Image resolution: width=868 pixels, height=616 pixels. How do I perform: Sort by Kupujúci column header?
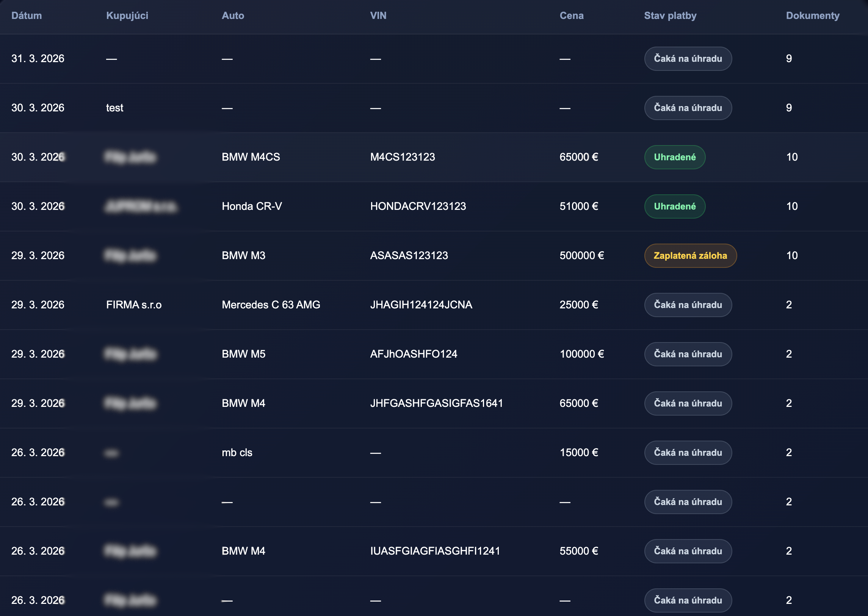[127, 16]
